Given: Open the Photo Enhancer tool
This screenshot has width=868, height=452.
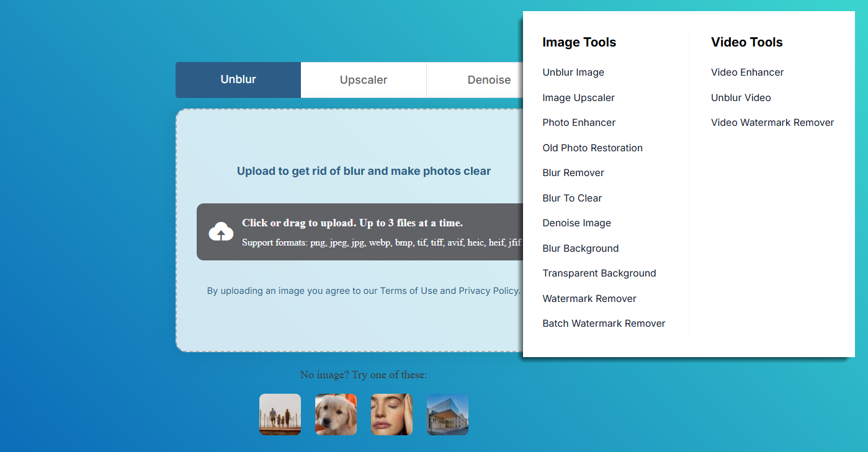Looking at the screenshot, I should point(578,122).
